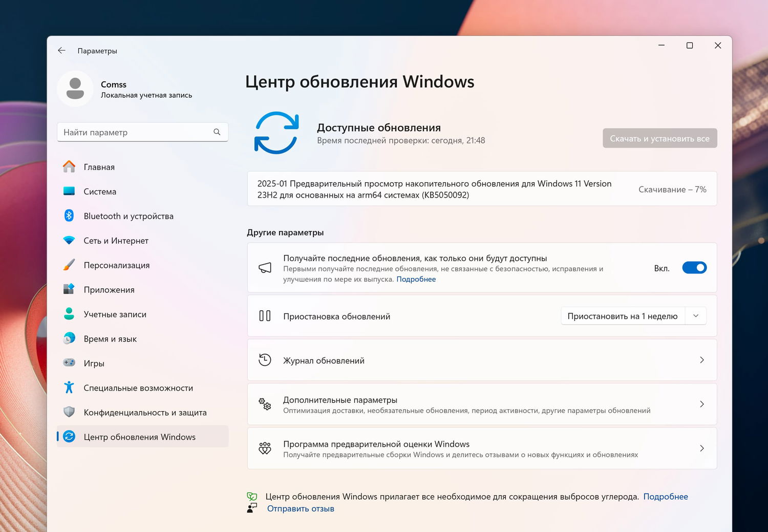The height and width of the screenshot is (532, 768).
Task: Open Журнал обновлений via its chevron
Action: (x=702, y=360)
